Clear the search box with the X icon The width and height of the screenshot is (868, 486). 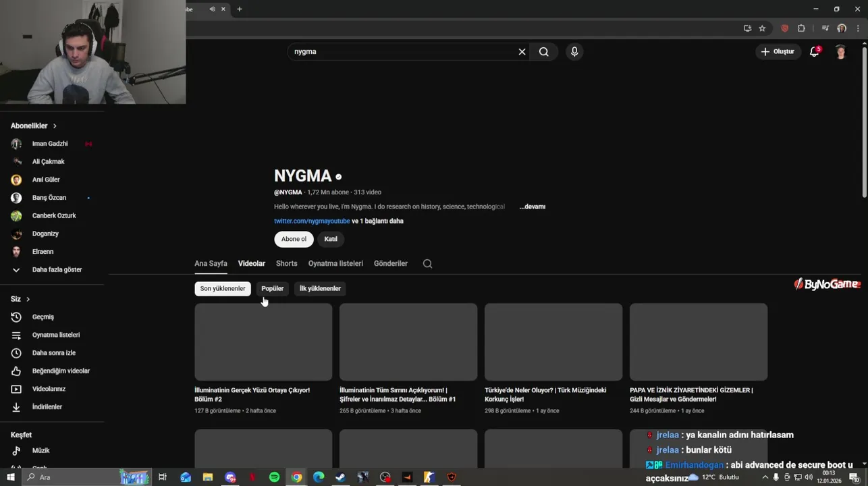[x=522, y=52]
